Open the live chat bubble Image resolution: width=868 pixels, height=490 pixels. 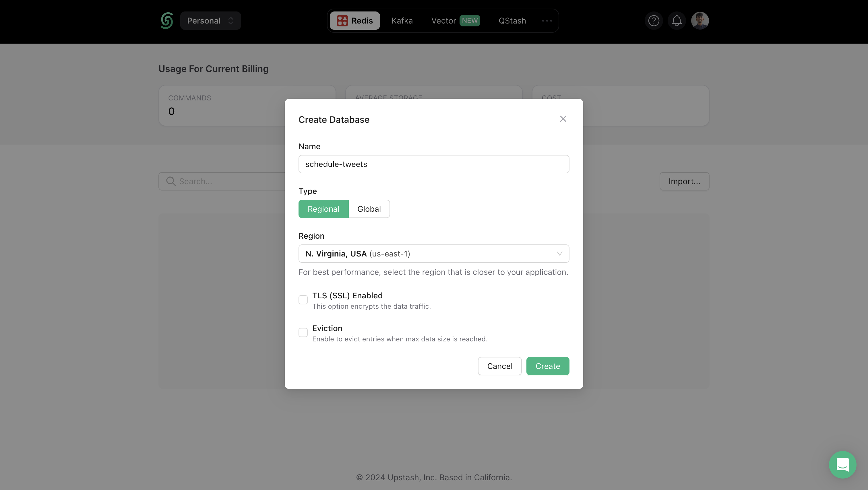click(842, 465)
